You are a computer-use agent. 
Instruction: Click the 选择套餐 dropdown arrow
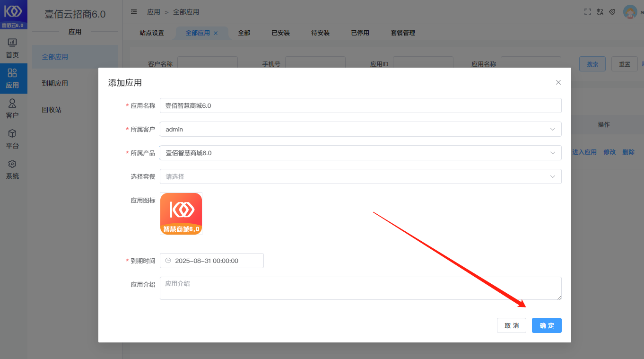553,176
